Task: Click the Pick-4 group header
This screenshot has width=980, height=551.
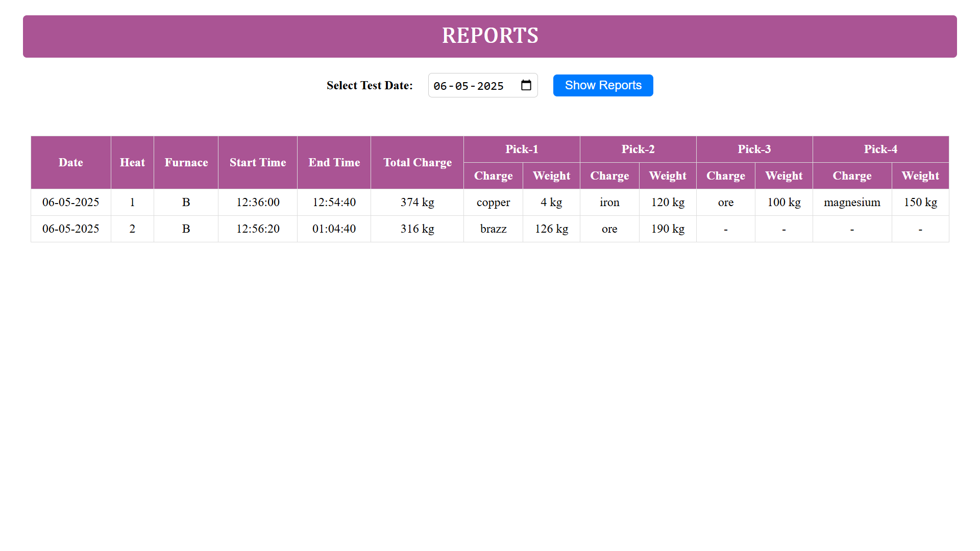Action: point(880,149)
